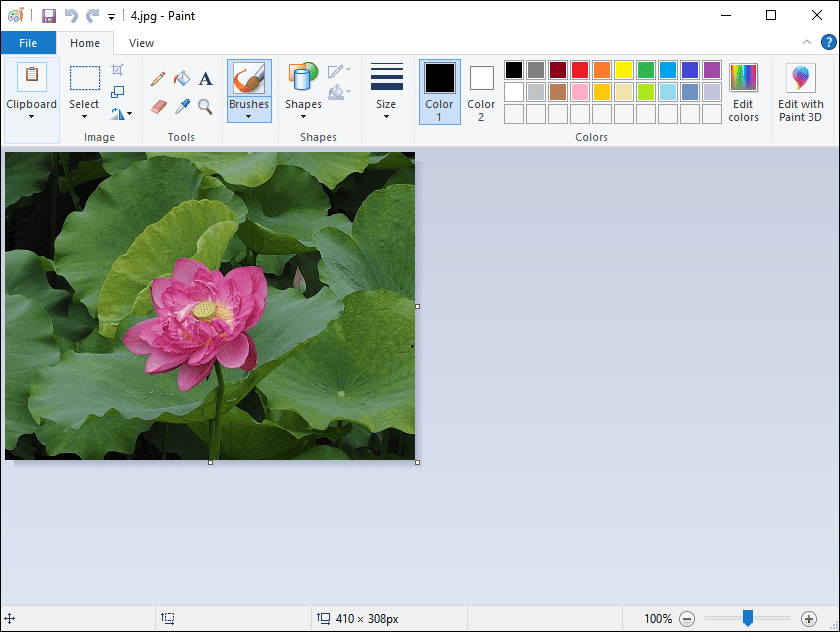Pick the red color swatch

[580, 69]
